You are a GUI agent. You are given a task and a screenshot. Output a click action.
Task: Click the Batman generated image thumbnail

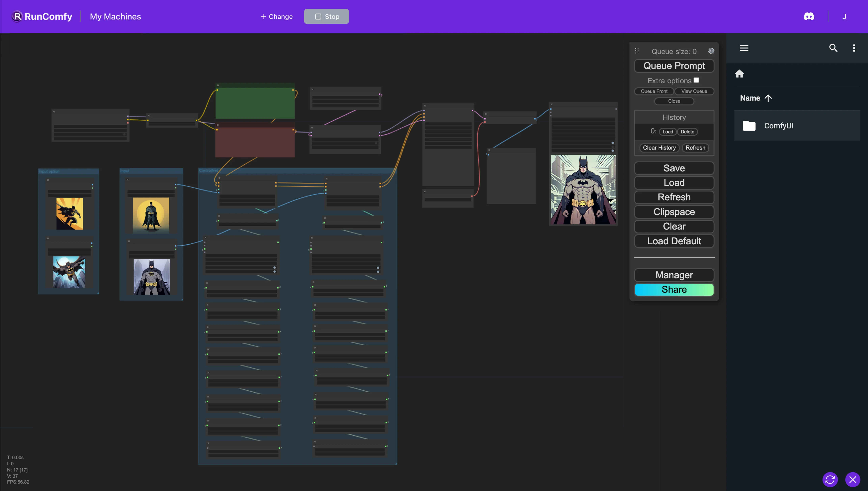[583, 189]
